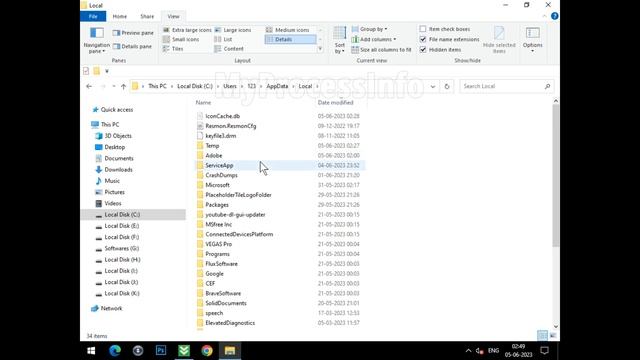Select Quick access in navigation pane
The height and width of the screenshot is (360, 640).
click(116, 109)
